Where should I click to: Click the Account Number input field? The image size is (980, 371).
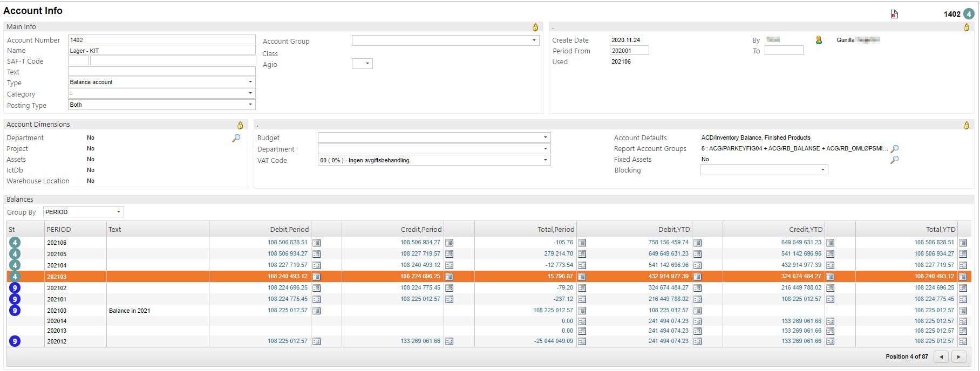point(161,40)
